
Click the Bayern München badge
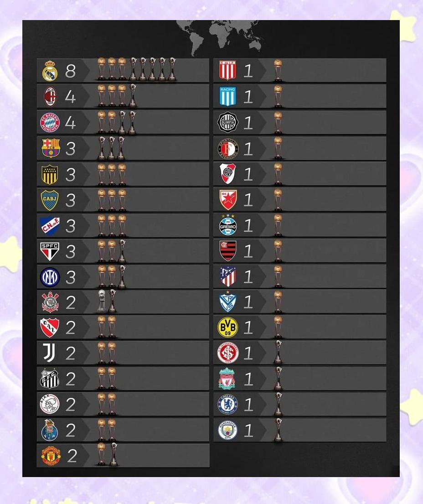pos(50,122)
